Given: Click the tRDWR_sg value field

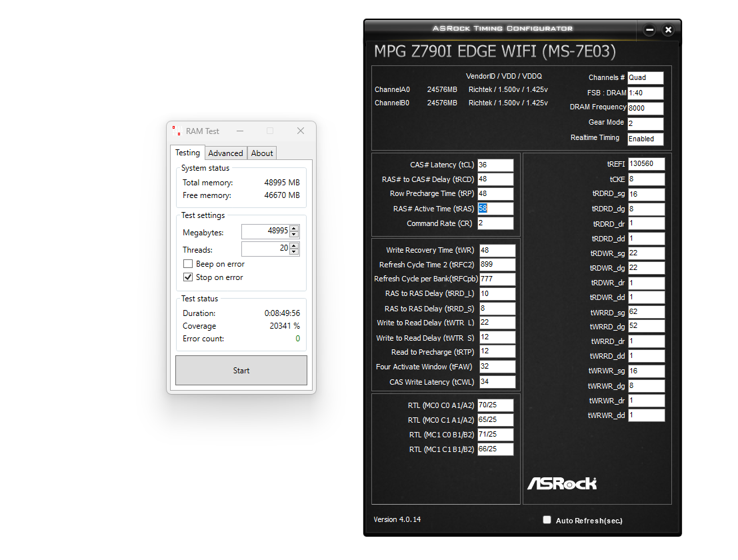Looking at the screenshot, I should 646,253.
